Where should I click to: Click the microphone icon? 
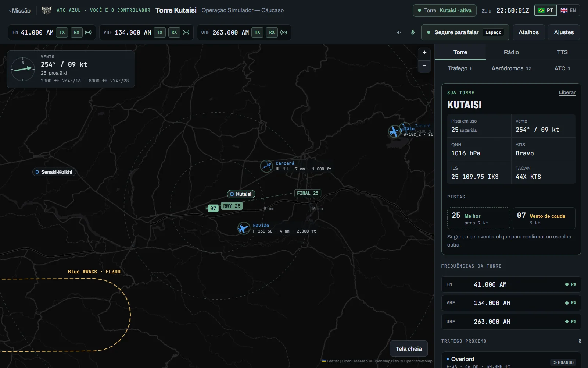point(413,32)
